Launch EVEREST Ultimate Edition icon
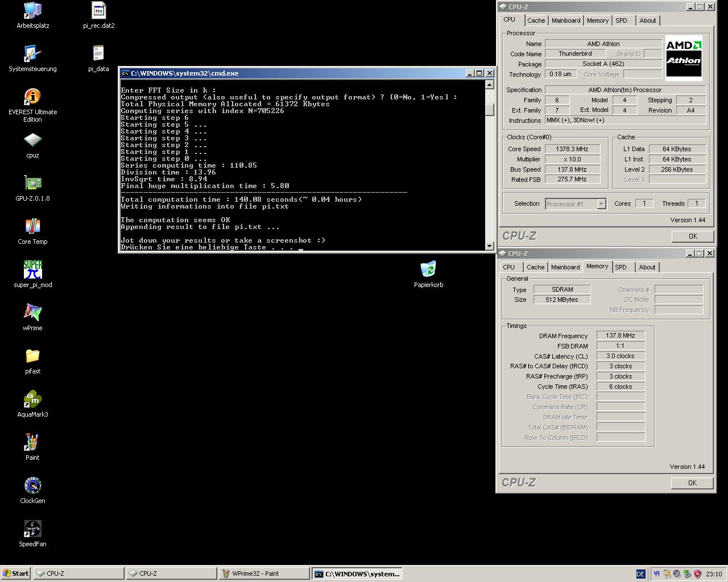Viewport: 728px width, 582px height. [x=32, y=105]
